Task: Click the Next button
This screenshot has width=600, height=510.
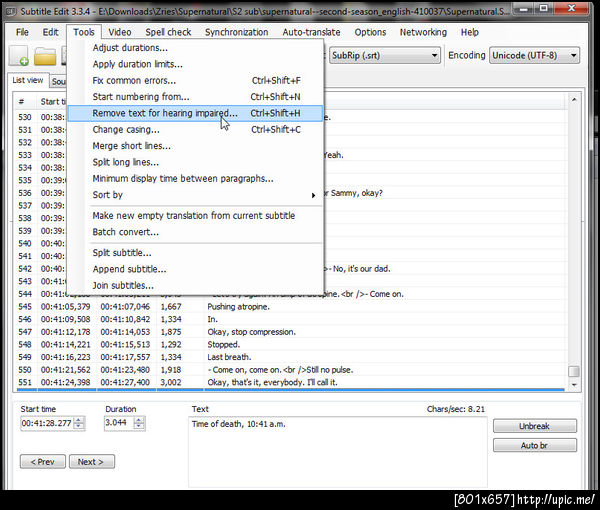Action: [x=91, y=462]
